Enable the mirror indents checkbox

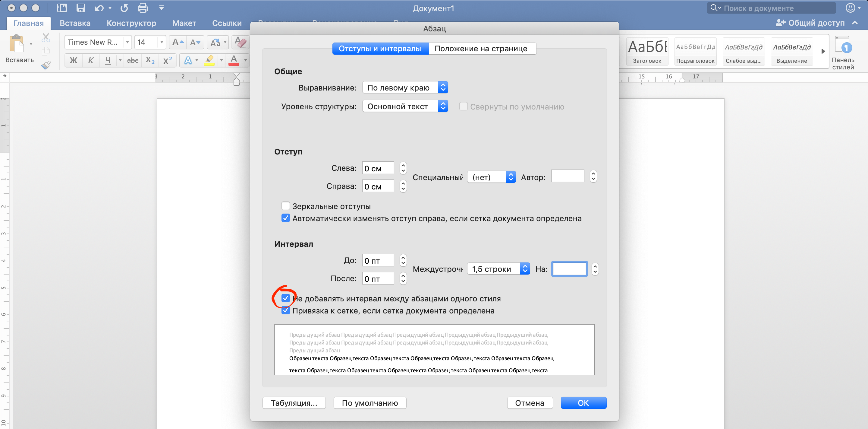point(285,206)
